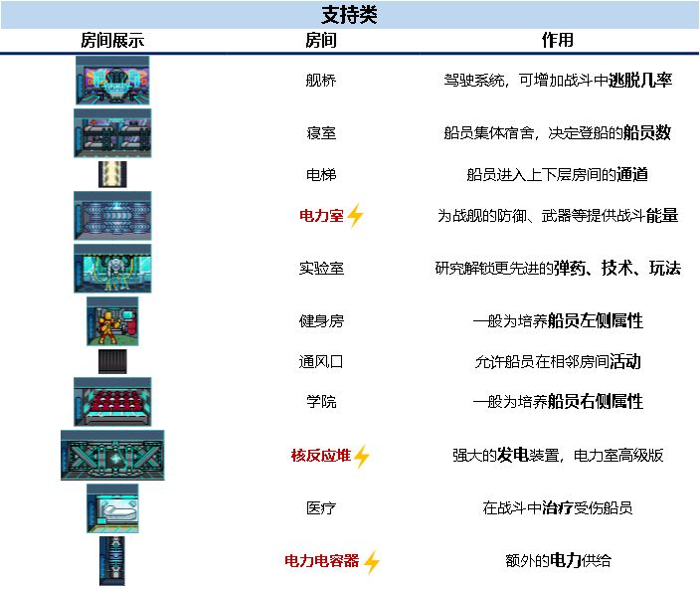Select description 船员进入上下层房间的通道
700x589 pixels.
tap(558, 174)
